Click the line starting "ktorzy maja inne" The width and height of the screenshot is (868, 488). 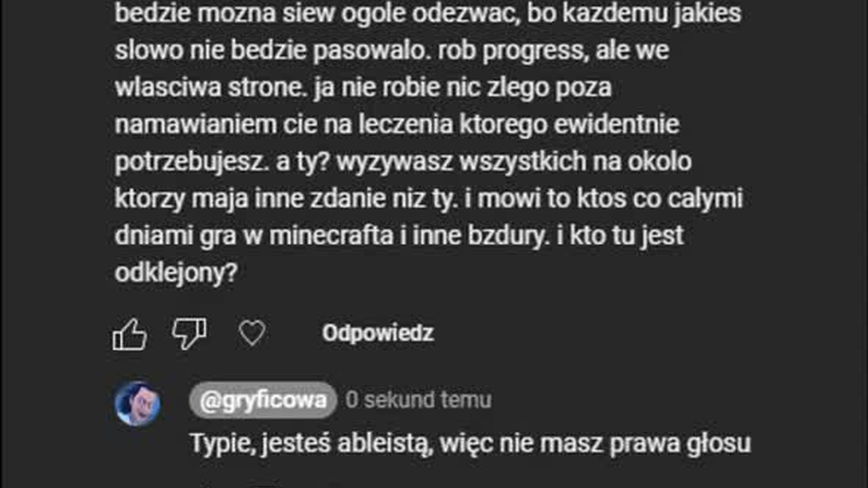point(429,199)
